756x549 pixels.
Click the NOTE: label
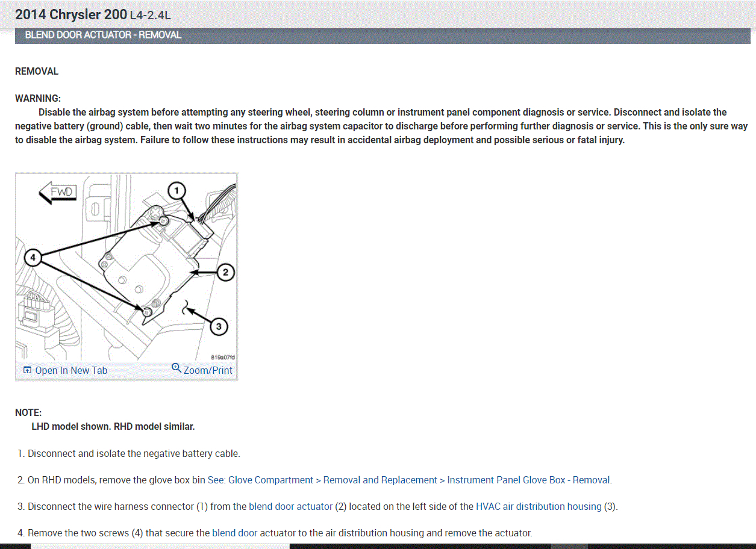[28, 413]
